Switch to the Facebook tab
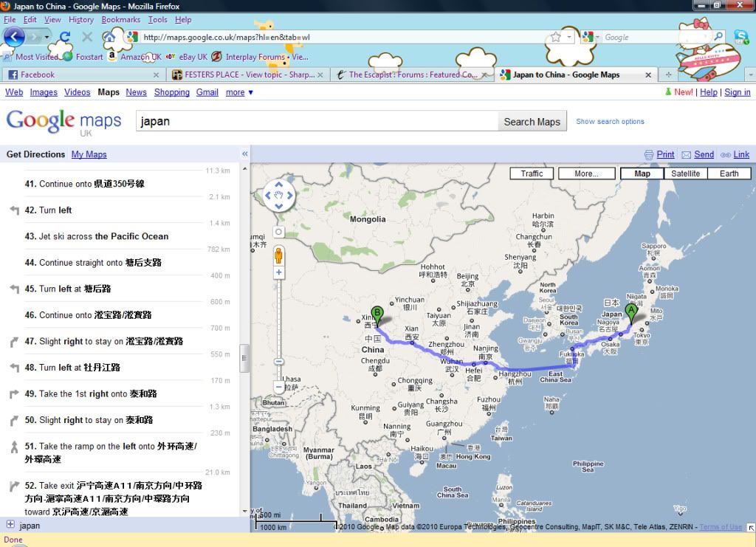Viewport: 756px width, 547px height. pyautogui.click(x=83, y=75)
